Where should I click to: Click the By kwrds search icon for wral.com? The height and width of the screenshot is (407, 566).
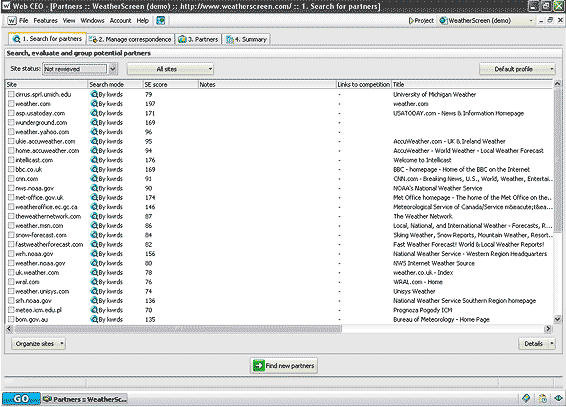coord(94,282)
